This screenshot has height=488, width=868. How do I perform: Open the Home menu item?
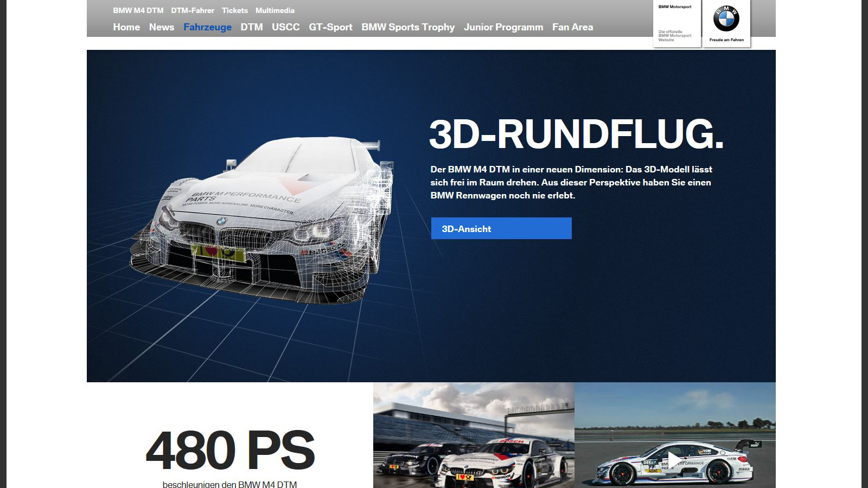pyautogui.click(x=126, y=27)
